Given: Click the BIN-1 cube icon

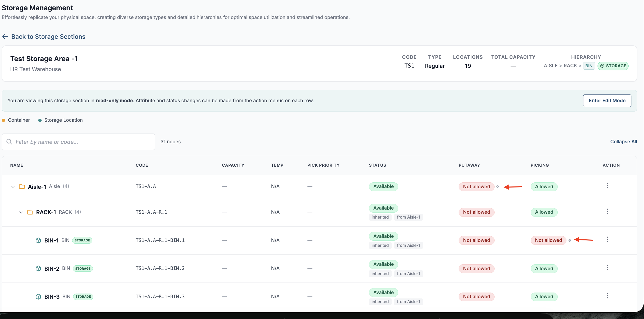Looking at the screenshot, I should tap(38, 240).
